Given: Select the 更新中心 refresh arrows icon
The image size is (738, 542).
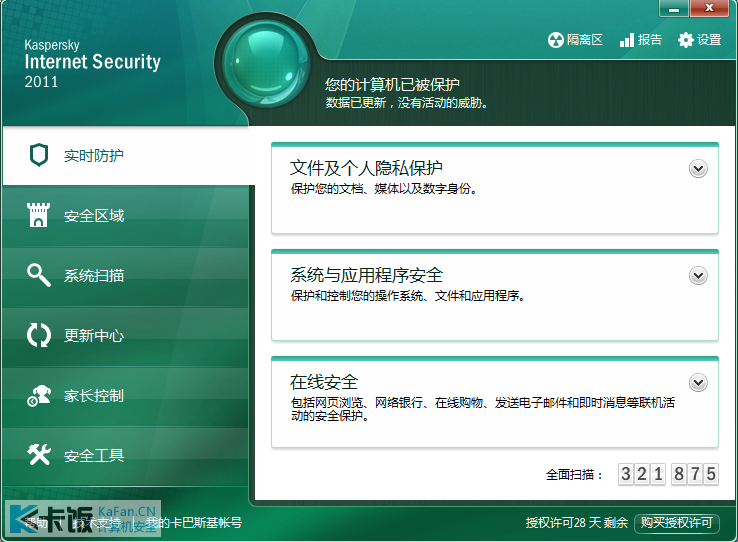Looking at the screenshot, I should point(39,335).
